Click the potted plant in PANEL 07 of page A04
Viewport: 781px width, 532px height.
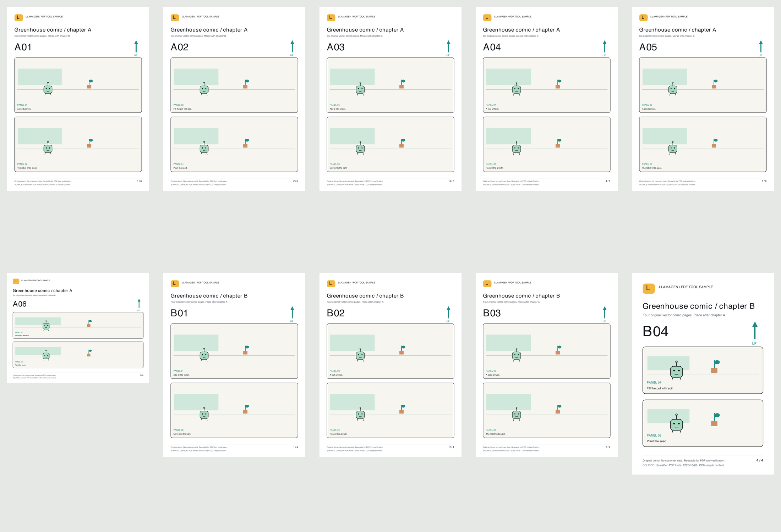pos(558,84)
